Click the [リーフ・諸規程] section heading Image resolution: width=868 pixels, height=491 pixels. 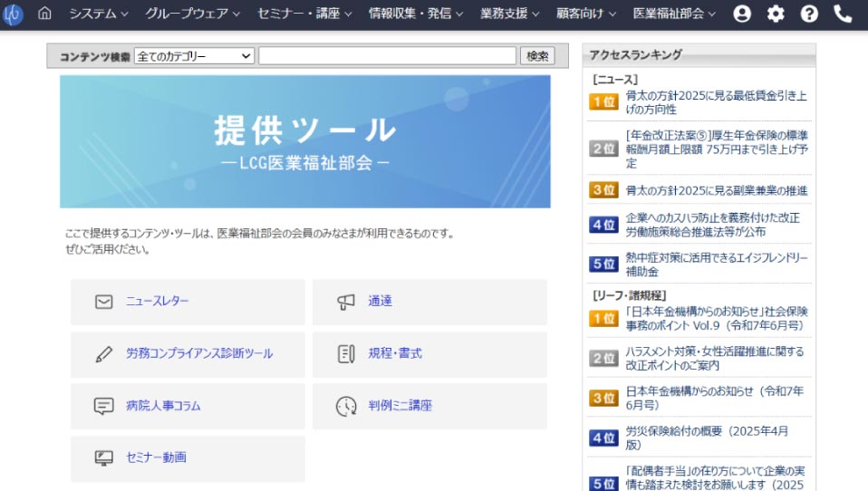pyautogui.click(x=630, y=295)
